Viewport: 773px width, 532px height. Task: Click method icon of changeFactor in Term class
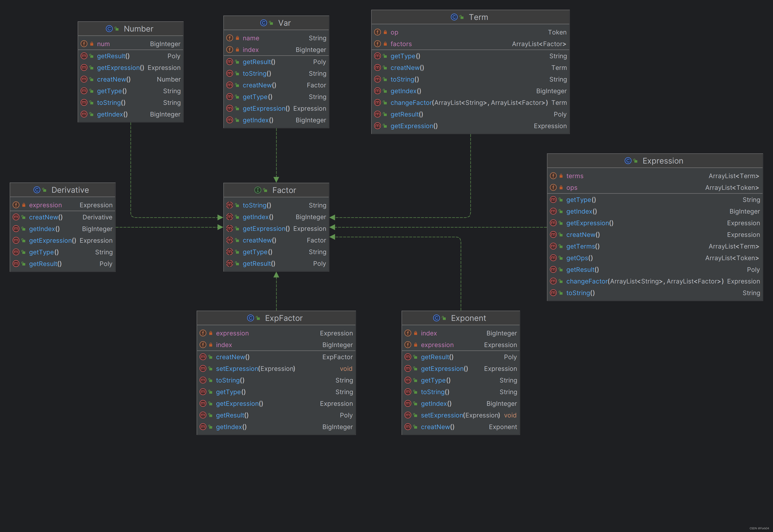[377, 102]
